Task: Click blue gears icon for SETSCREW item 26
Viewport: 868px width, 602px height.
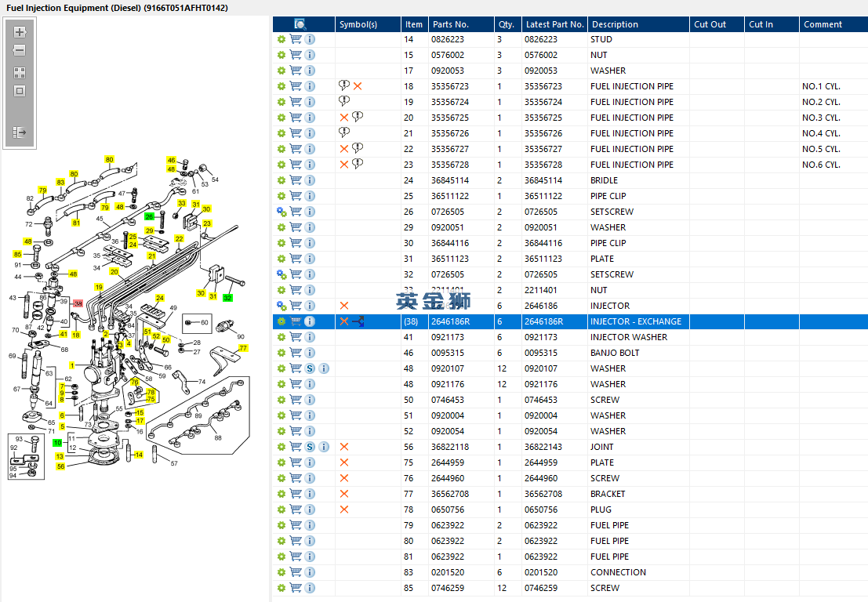Action: 281,212
